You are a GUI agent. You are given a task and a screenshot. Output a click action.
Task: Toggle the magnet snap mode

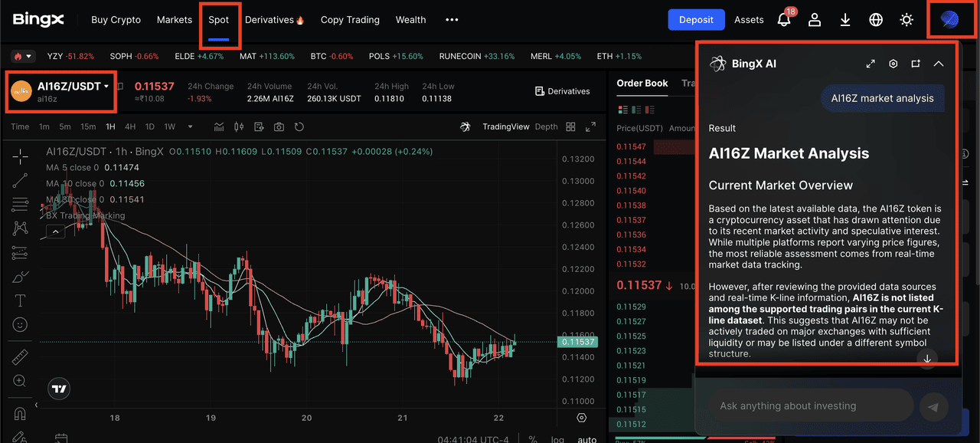point(21,414)
